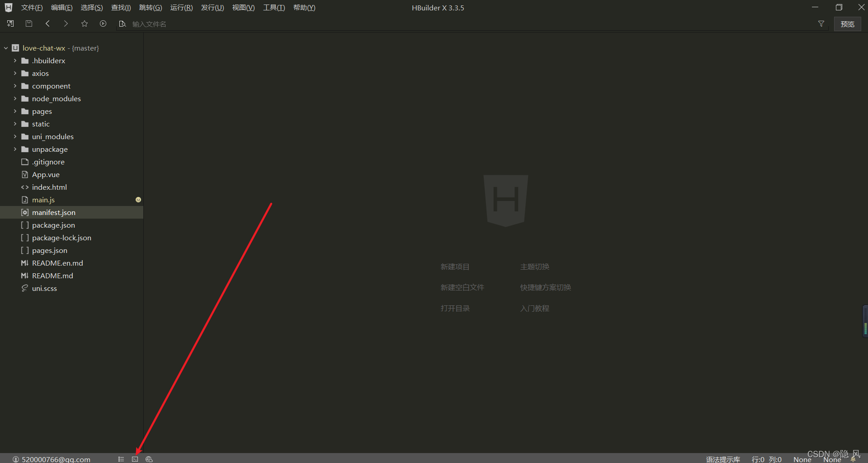Expand the axios folder
The width and height of the screenshot is (868, 463).
tap(15, 73)
